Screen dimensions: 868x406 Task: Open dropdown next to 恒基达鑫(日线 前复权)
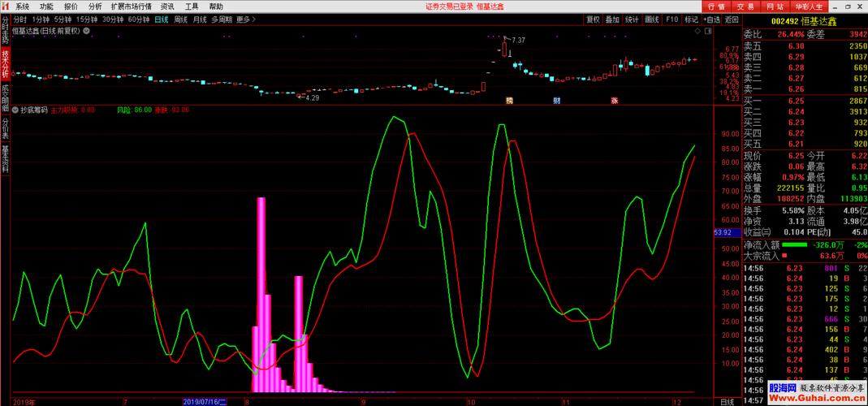click(x=86, y=31)
